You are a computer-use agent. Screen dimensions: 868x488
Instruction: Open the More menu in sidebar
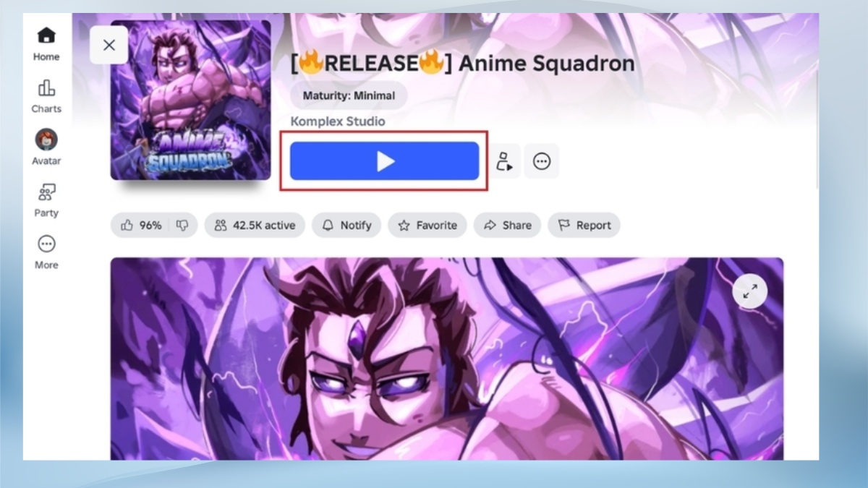coord(46,252)
